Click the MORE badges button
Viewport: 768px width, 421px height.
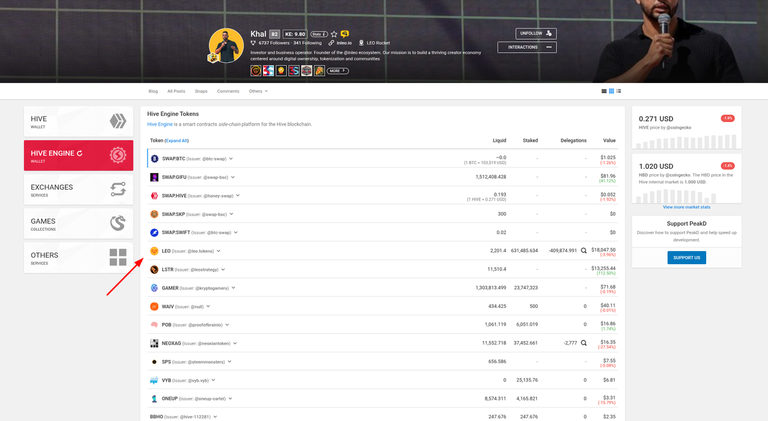(x=338, y=71)
